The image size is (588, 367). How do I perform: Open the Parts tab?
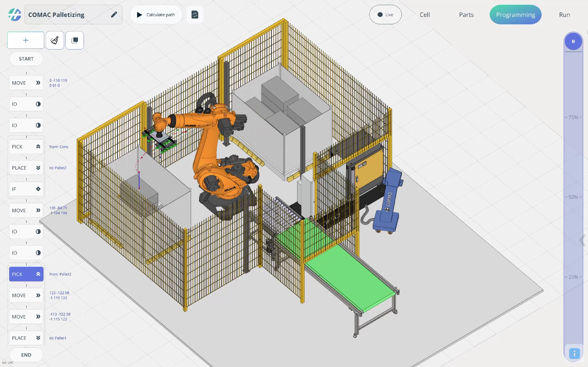466,14
